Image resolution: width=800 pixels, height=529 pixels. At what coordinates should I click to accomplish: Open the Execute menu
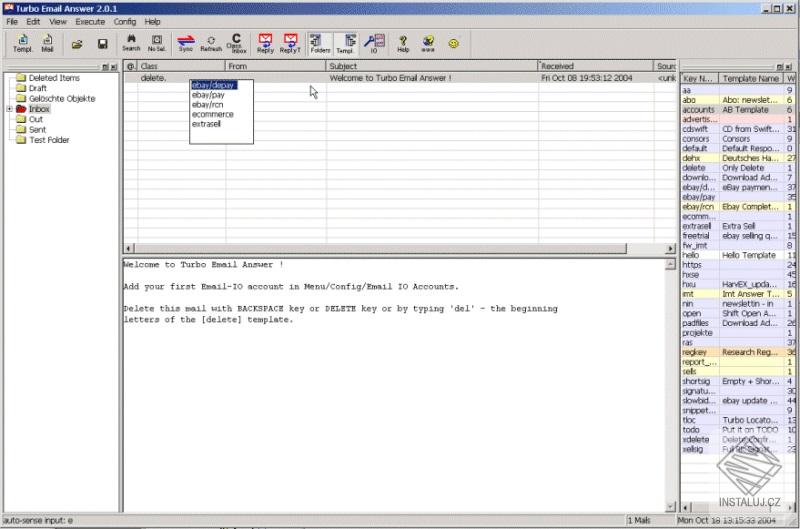point(90,22)
